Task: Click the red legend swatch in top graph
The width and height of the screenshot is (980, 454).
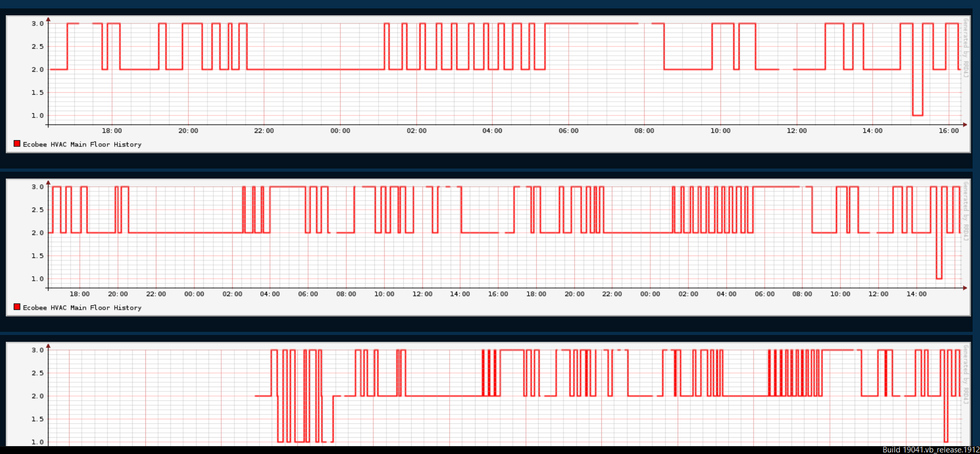Action: pyautogui.click(x=17, y=144)
